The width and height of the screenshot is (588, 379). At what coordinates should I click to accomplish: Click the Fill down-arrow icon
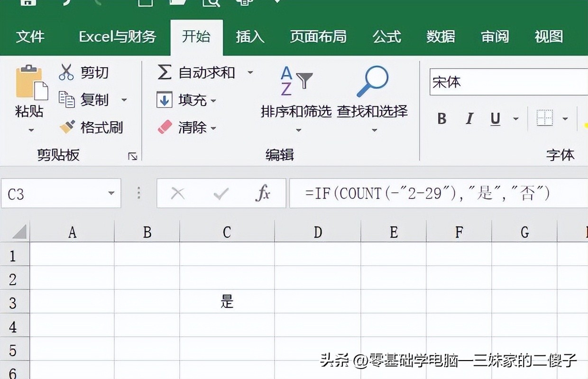tap(164, 100)
